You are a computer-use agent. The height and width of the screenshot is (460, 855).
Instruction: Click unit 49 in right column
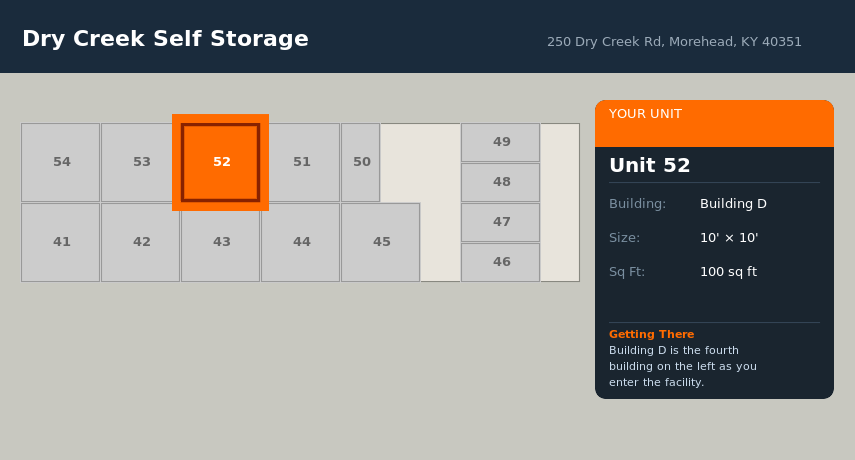pyautogui.click(x=501, y=142)
